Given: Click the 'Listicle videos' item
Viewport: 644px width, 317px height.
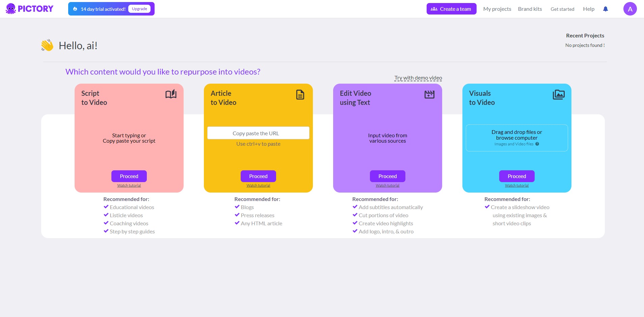Looking at the screenshot, I should coord(126,215).
